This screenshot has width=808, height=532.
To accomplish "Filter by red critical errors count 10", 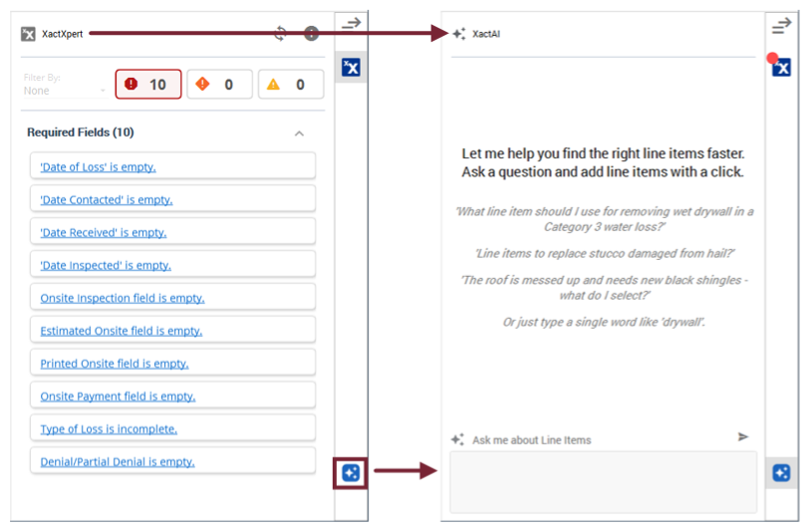I will click(x=148, y=84).
